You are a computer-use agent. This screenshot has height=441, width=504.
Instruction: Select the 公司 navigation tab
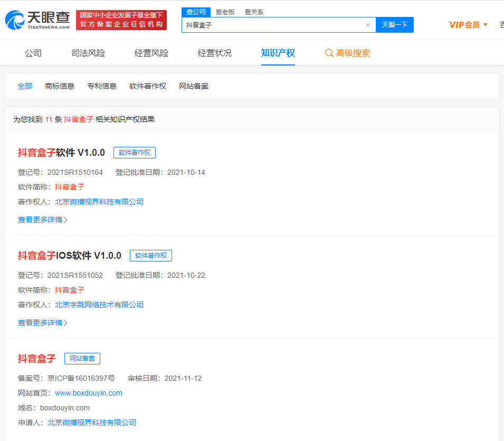[x=33, y=53]
